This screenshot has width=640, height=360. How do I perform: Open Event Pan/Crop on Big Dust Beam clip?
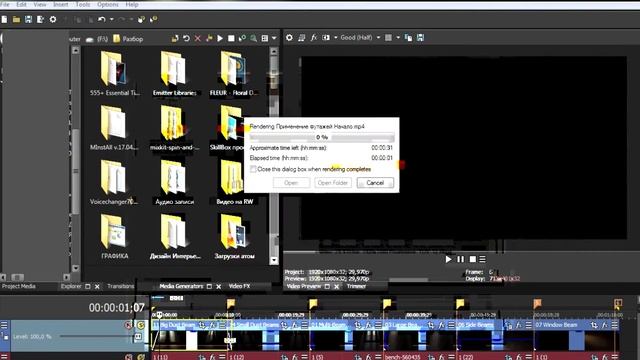point(202,325)
